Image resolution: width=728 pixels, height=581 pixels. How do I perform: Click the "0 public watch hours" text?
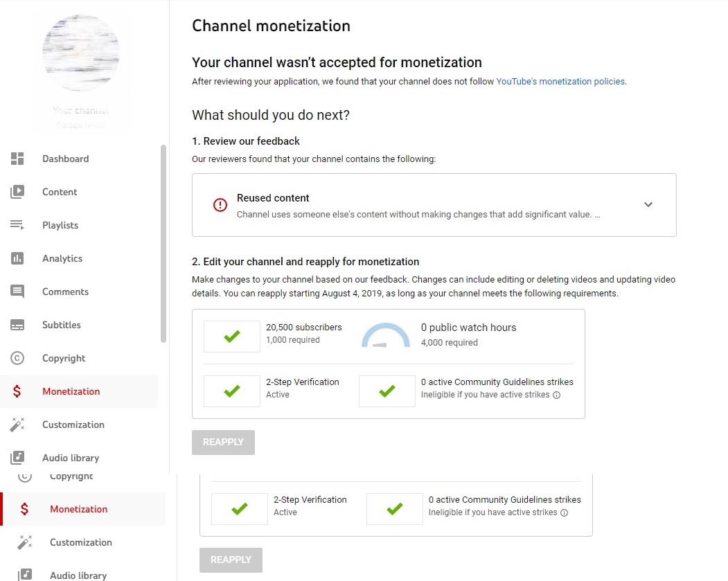point(468,328)
